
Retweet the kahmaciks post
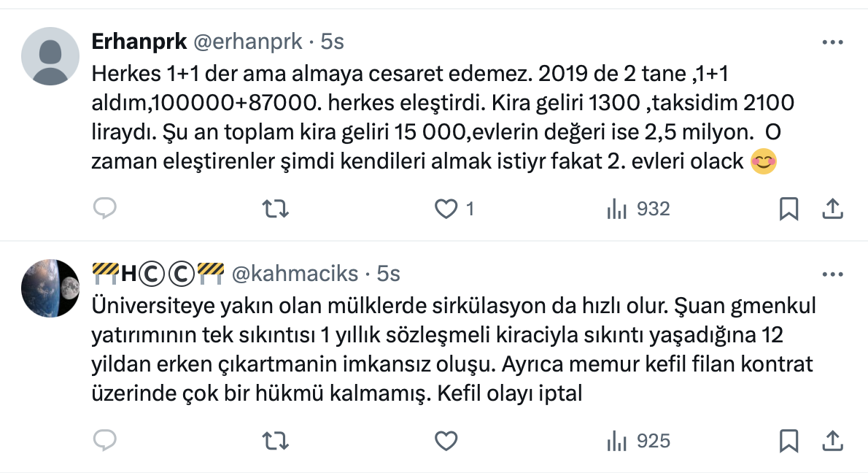(x=276, y=441)
